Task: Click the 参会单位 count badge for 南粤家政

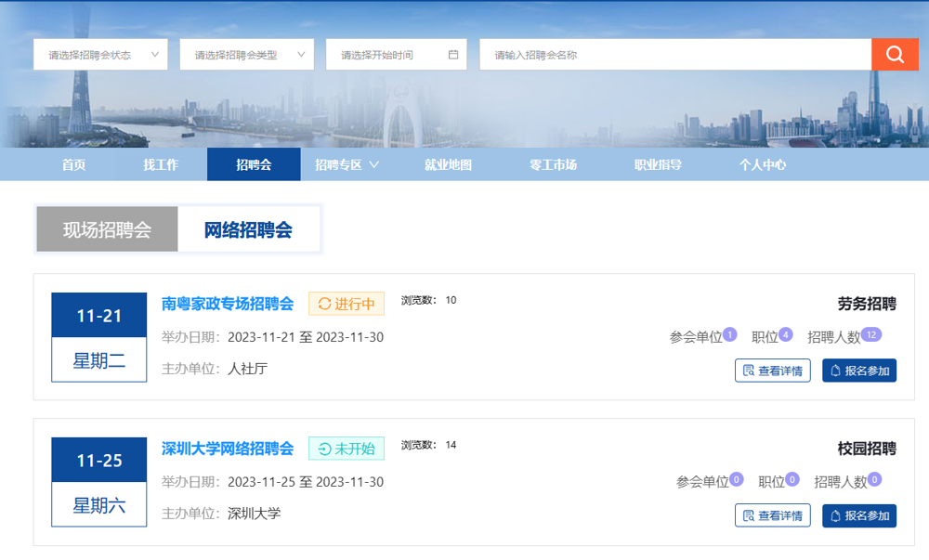Action: pyautogui.click(x=730, y=334)
